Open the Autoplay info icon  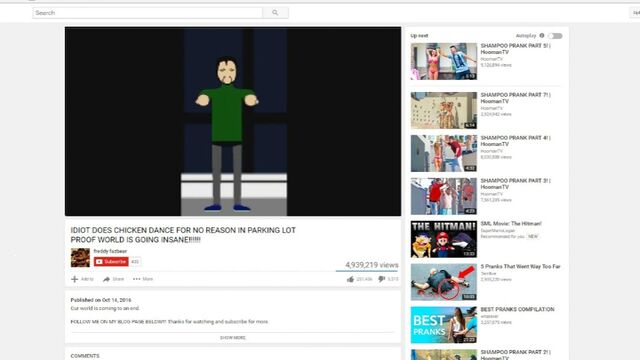coord(542,36)
